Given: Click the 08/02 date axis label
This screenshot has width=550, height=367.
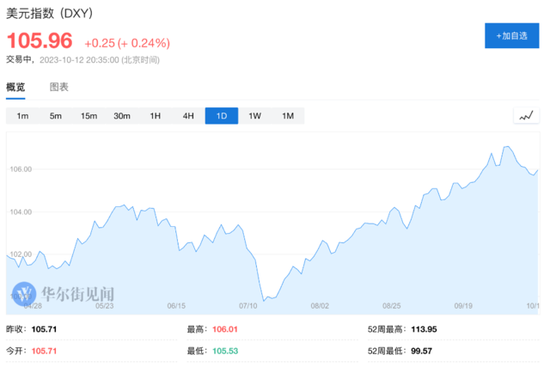Looking at the screenshot, I should (x=320, y=306).
